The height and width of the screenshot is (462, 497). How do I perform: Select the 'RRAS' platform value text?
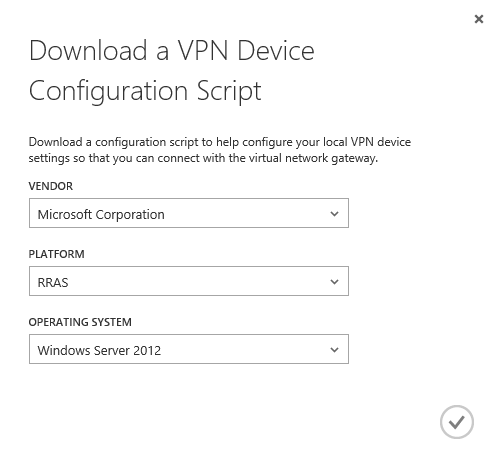pos(53,283)
